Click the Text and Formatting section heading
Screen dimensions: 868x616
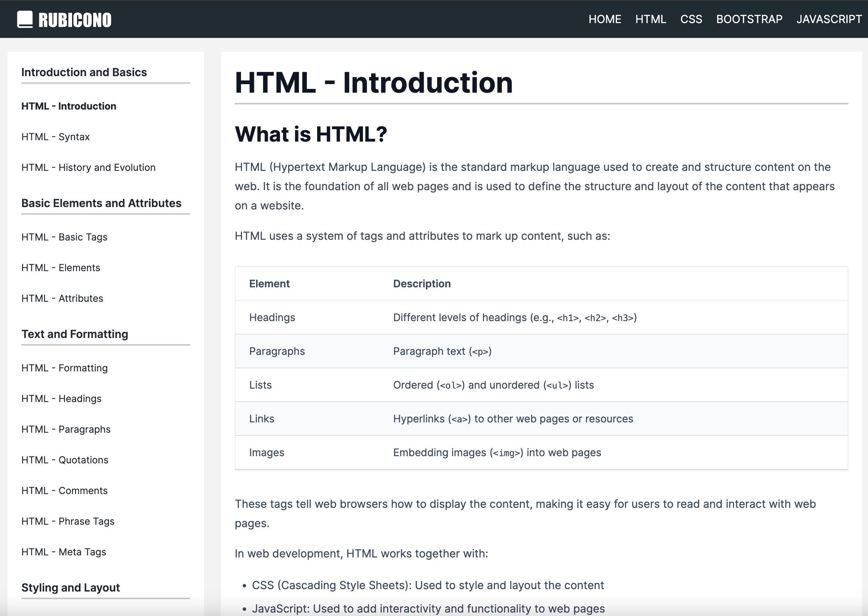[75, 334]
